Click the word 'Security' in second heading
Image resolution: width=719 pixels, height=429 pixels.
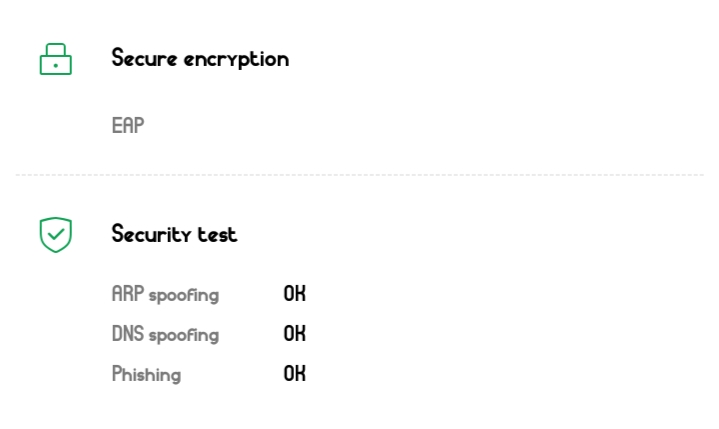(151, 235)
